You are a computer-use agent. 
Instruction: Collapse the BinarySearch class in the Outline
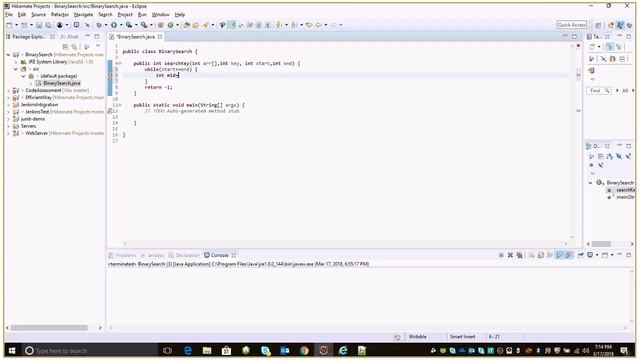(590, 183)
